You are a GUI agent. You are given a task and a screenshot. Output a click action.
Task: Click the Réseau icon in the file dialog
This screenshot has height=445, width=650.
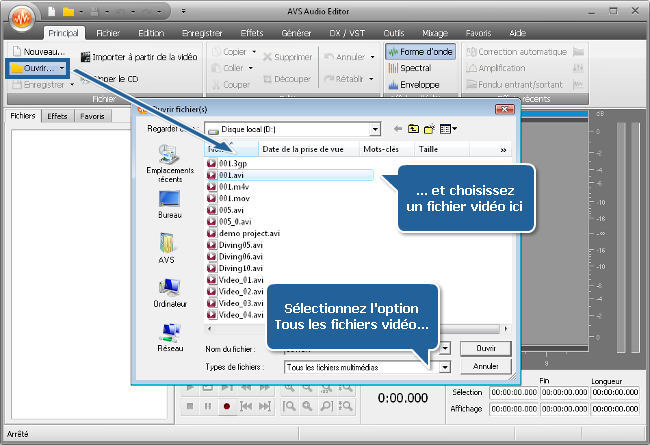(x=169, y=334)
